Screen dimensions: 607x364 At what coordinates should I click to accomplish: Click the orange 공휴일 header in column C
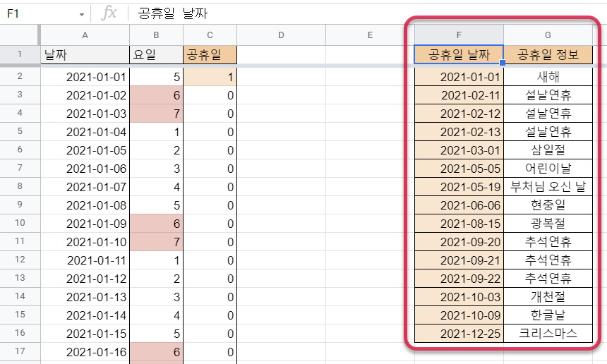[210, 54]
